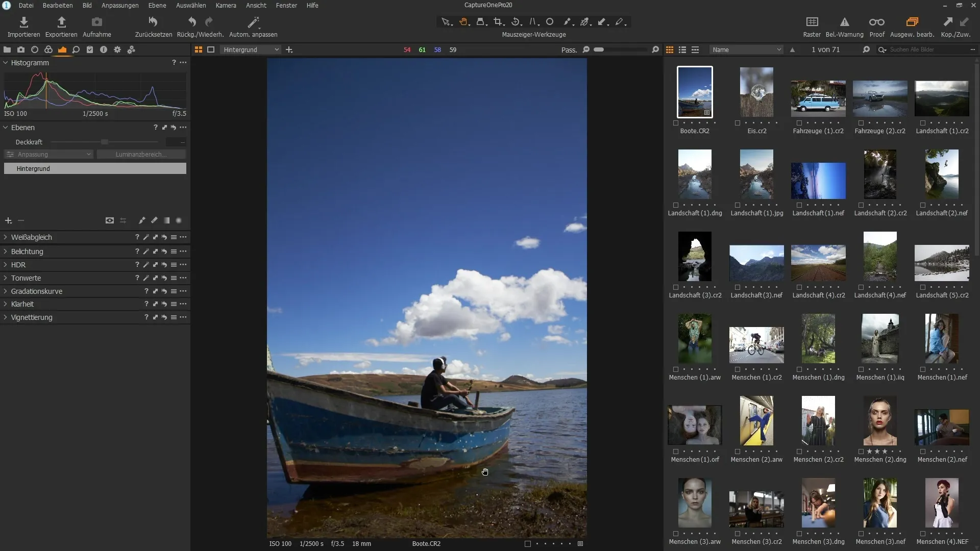Pick the layer brush tool in Ebenen

[x=142, y=220]
